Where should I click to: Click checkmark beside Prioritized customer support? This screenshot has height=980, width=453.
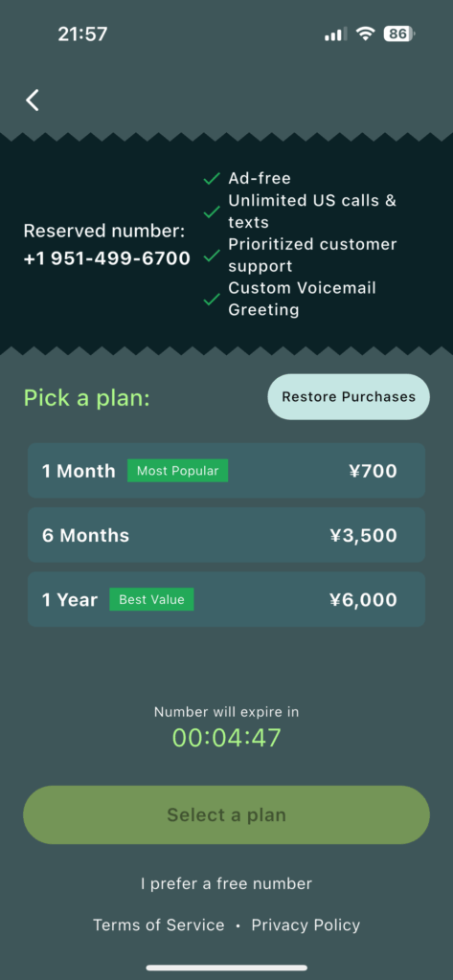point(212,255)
